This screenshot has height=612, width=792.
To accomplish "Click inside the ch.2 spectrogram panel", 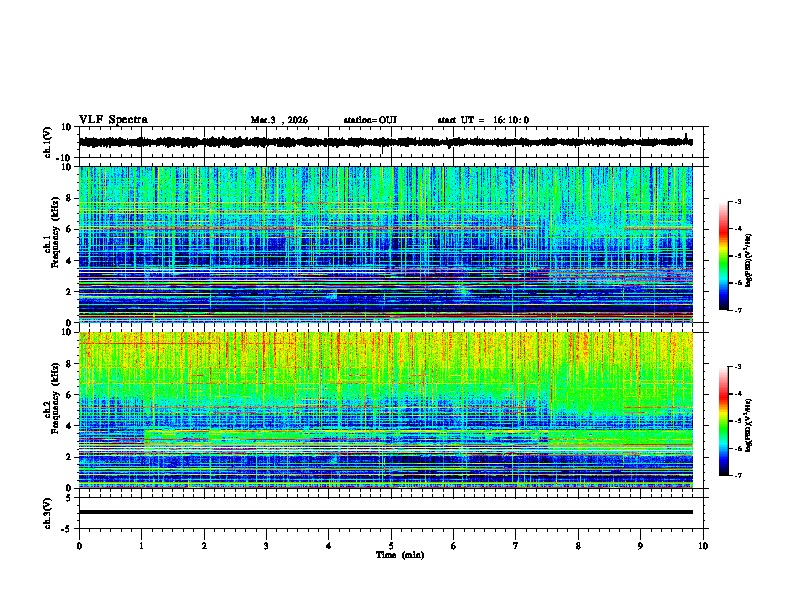I will click(386, 410).
